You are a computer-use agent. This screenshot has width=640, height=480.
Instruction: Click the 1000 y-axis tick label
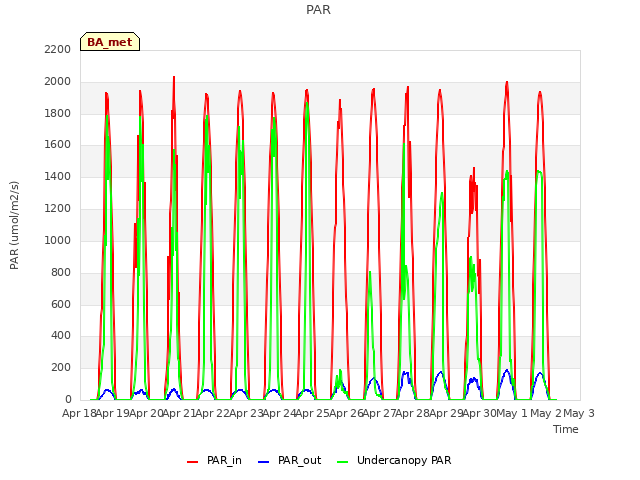pos(58,240)
